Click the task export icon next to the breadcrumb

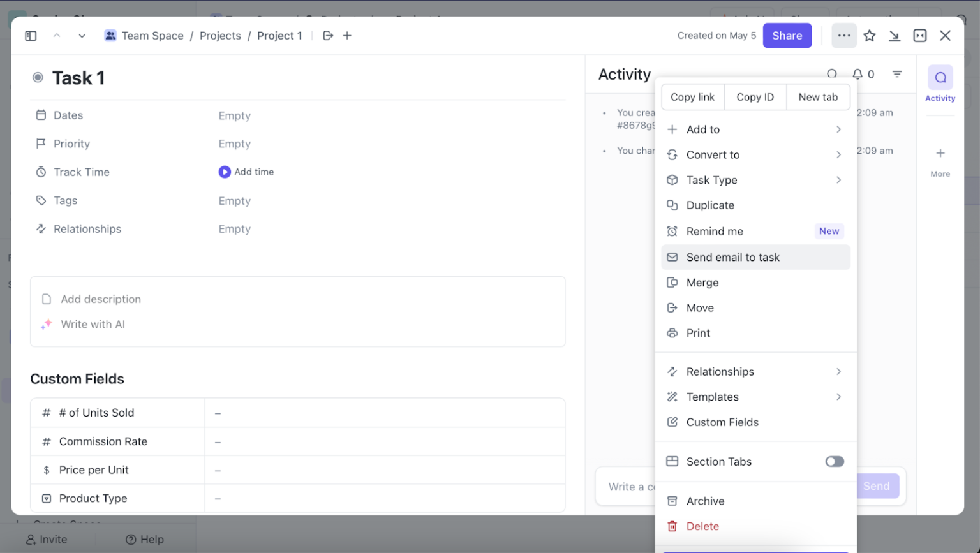(328, 36)
